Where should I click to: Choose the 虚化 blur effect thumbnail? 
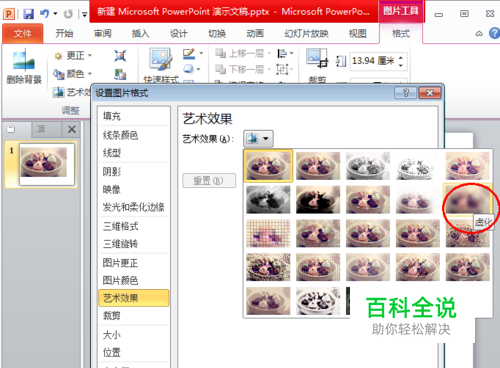468,199
